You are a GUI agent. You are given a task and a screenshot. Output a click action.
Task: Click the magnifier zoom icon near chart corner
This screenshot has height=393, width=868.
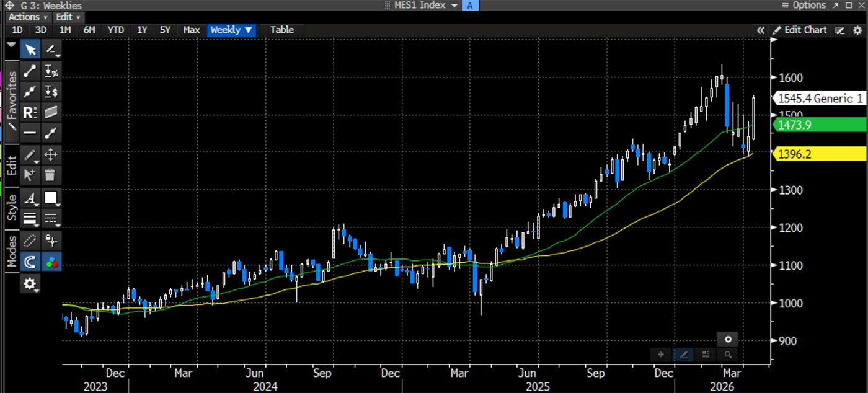(728, 355)
